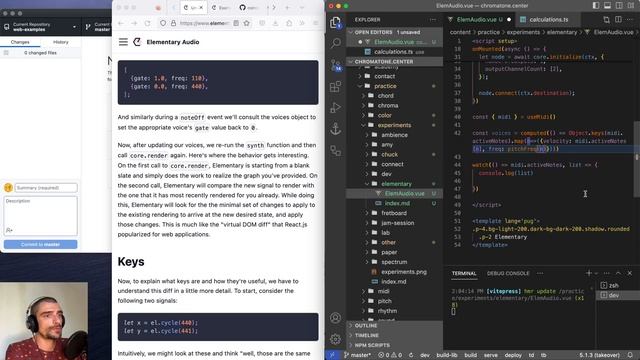Select the Changes tab in GitHub Desktop

coord(20,42)
